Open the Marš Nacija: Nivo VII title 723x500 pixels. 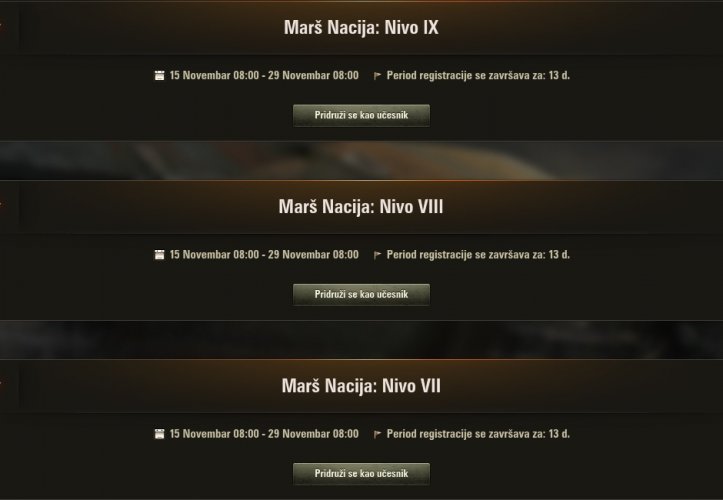[x=361, y=386]
